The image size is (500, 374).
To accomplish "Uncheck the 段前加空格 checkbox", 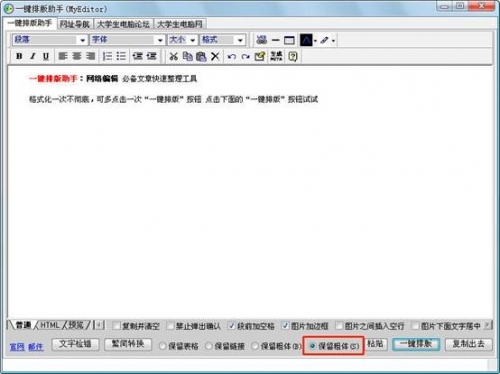I will point(231,325).
